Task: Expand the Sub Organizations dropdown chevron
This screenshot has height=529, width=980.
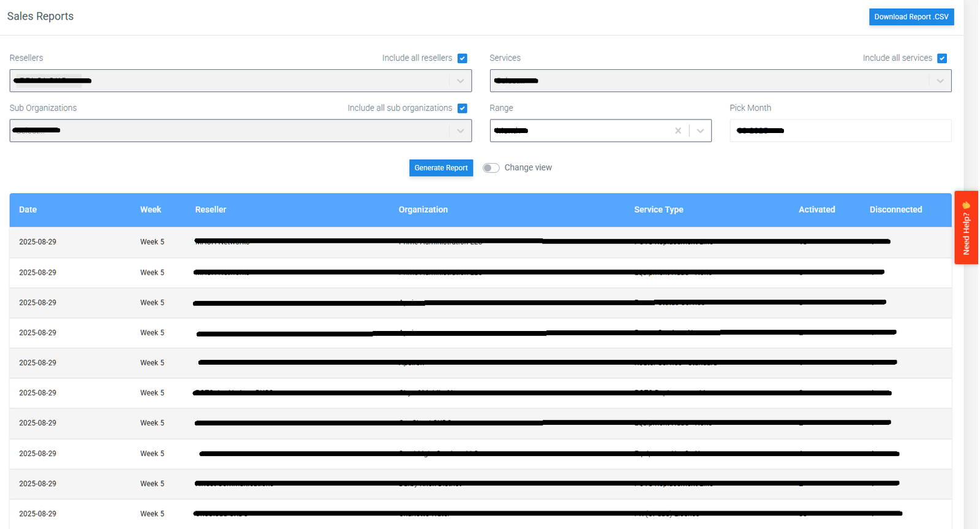Action: coord(460,131)
